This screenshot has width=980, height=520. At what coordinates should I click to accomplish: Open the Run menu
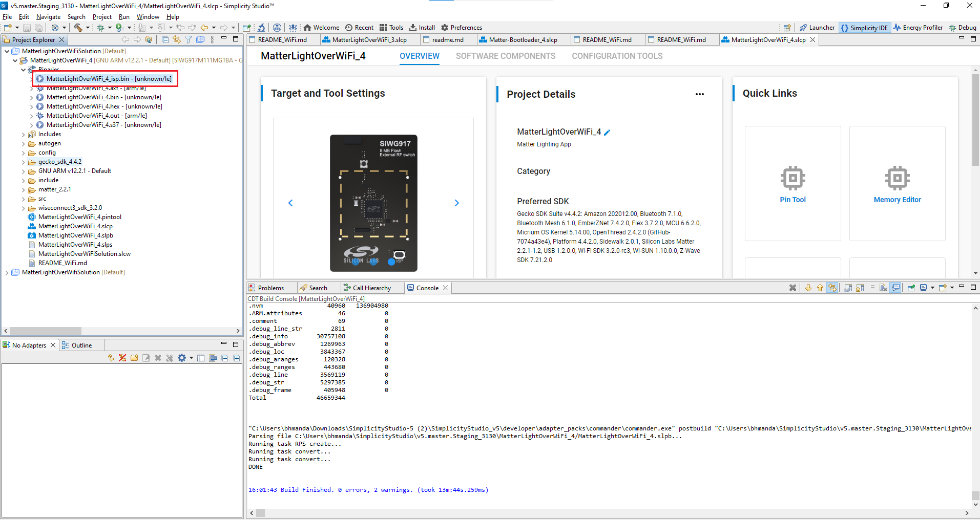tap(124, 17)
